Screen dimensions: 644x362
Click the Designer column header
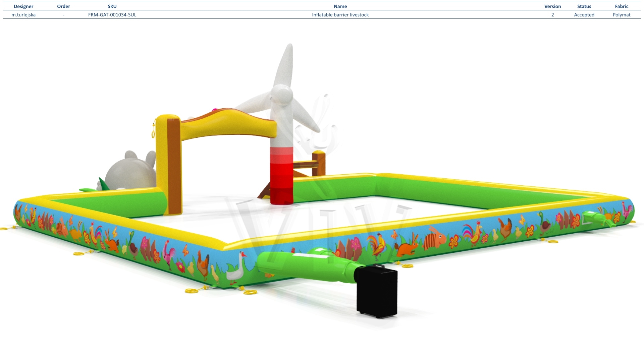pos(23,6)
